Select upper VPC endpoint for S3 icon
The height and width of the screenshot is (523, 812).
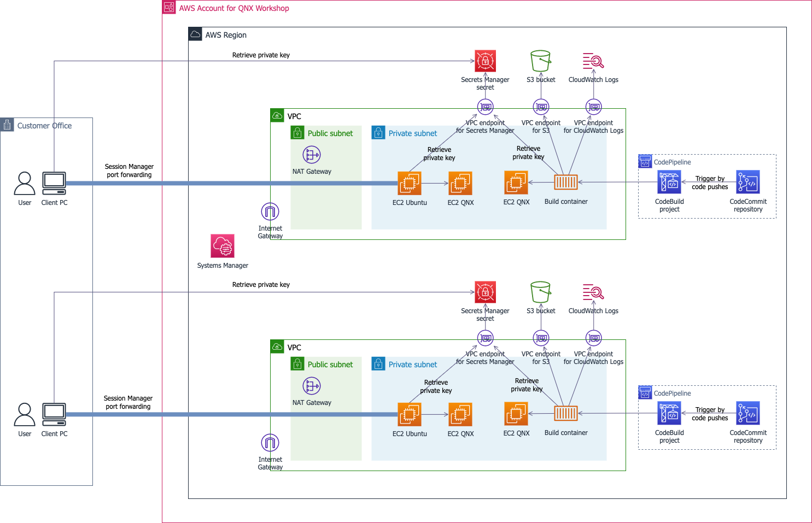point(541,107)
